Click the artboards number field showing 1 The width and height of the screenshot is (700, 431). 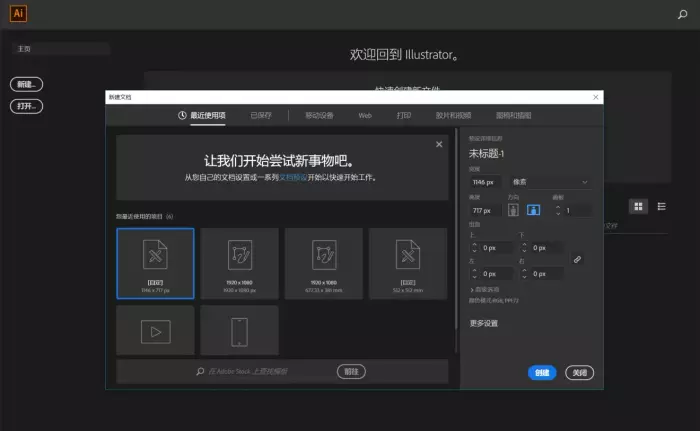pyautogui.click(x=577, y=210)
